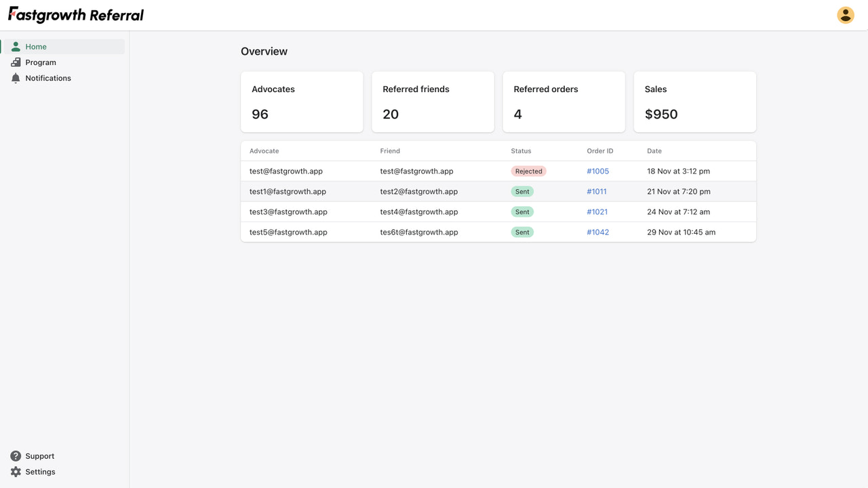Screen dimensions: 868x488
Task: Open order #1005
Action: 597,171
